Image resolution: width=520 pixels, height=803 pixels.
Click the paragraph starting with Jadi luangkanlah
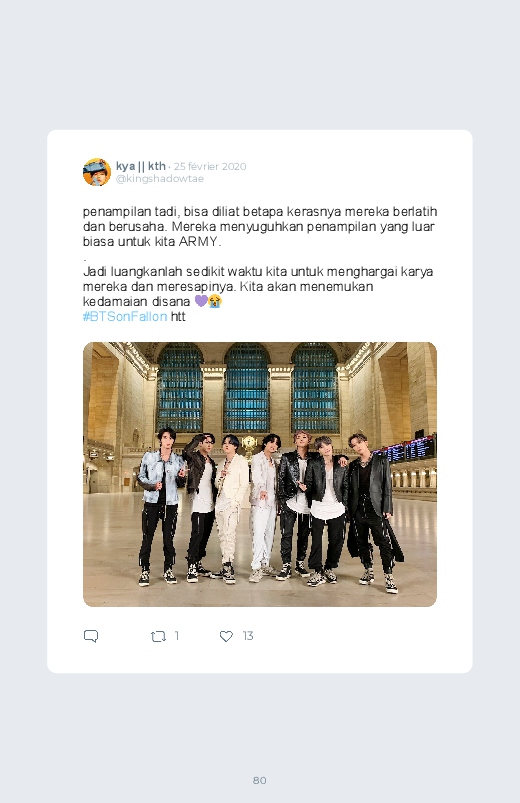(x=258, y=286)
